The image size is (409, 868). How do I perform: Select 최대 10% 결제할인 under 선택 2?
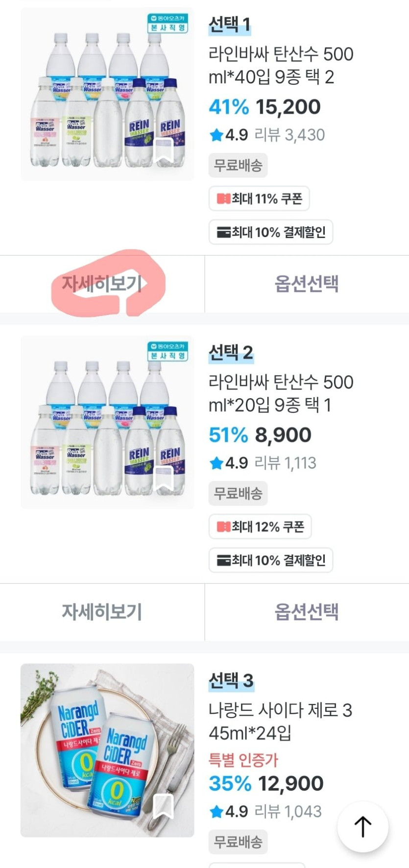(271, 560)
